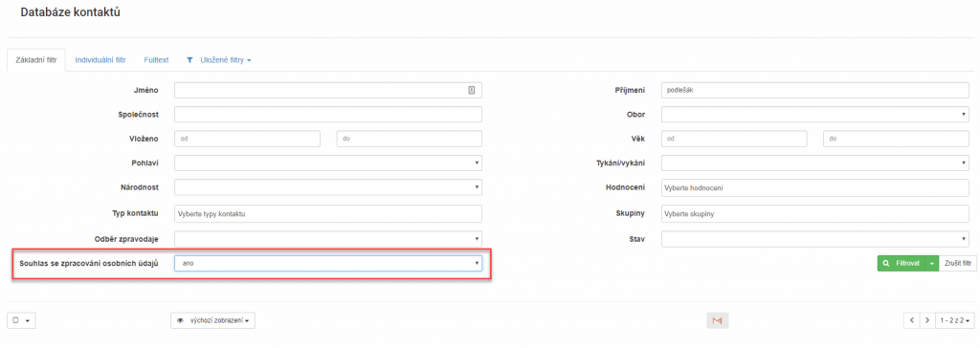Expand the 1 - 2 z 2 pagination menu
980x348 pixels.
[956, 320]
